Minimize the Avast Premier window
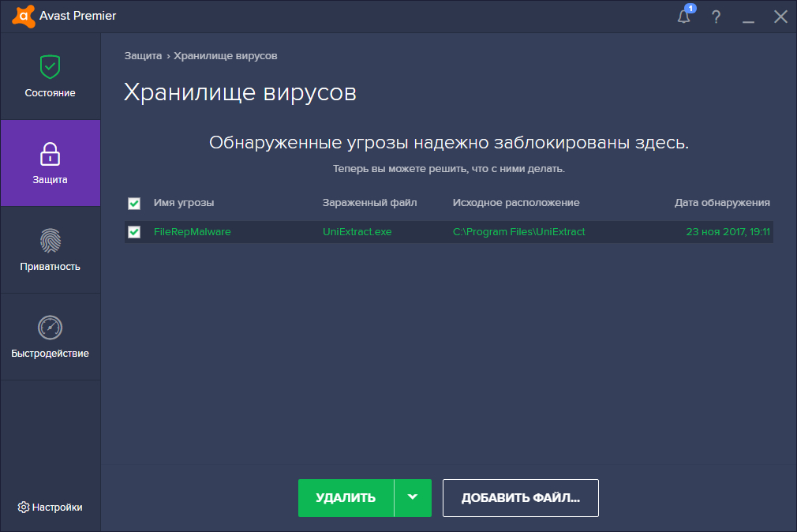 749,17
